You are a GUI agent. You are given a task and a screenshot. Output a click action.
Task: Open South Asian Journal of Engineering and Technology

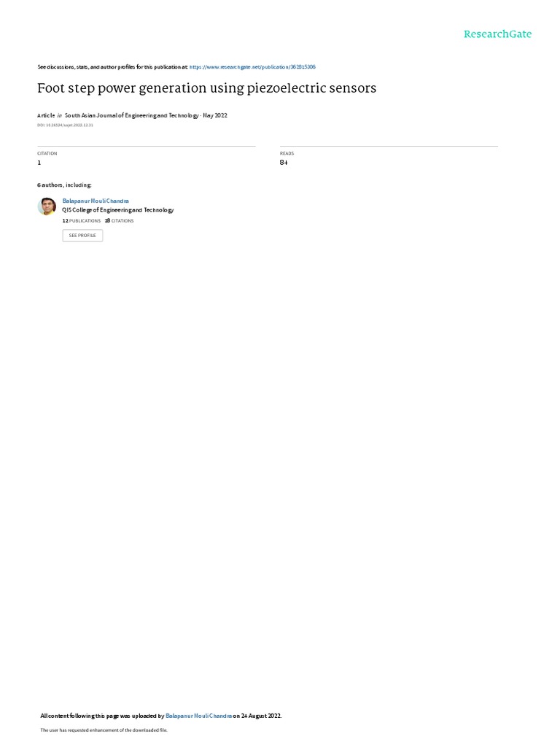(132, 115)
